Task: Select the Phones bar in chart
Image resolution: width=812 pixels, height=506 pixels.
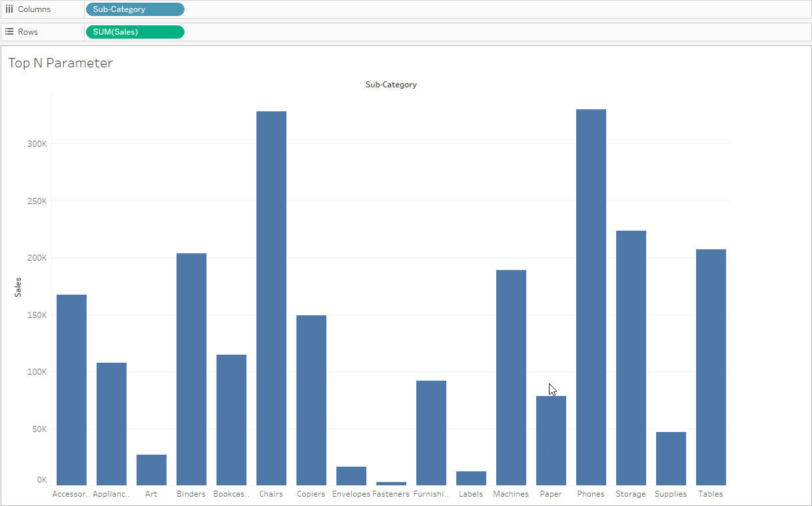Action: (x=591, y=297)
